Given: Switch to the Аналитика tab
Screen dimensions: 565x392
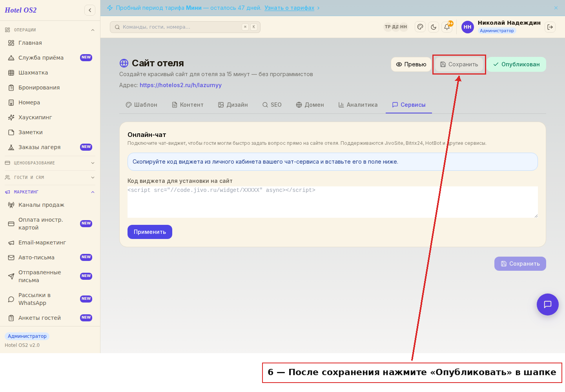Looking at the screenshot, I should click(358, 105).
